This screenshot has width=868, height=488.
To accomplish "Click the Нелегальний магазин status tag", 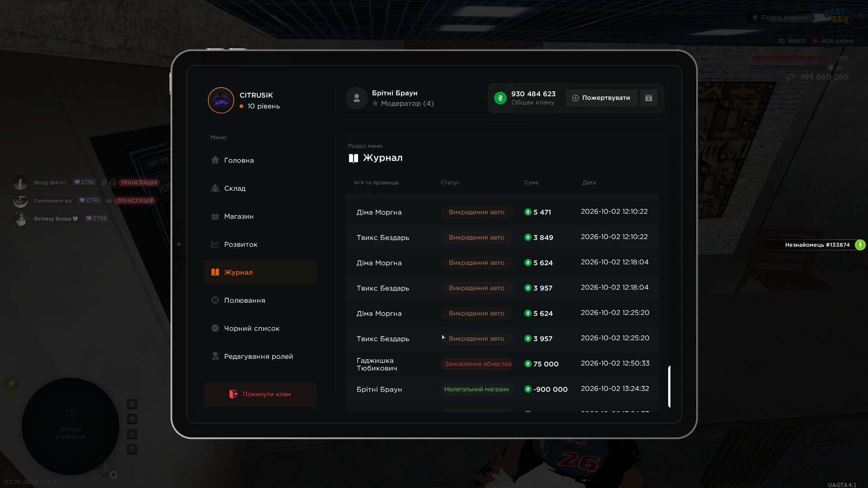I will (476, 389).
